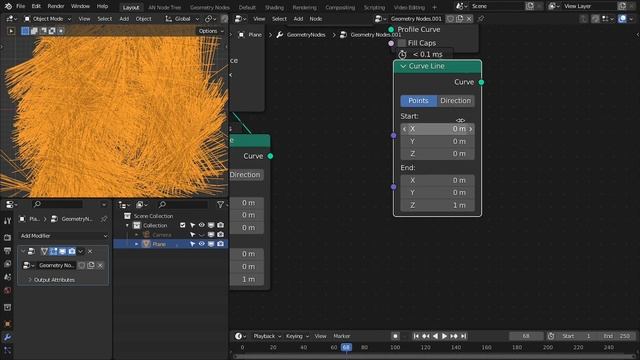Click the End Z 1 m field
The width and height of the screenshot is (640, 360).
tap(437, 205)
